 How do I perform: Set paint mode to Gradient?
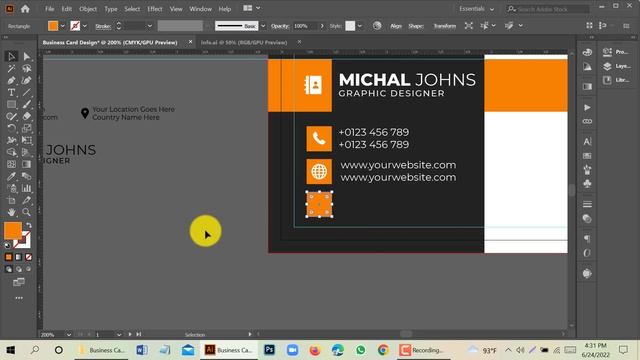coord(18,257)
